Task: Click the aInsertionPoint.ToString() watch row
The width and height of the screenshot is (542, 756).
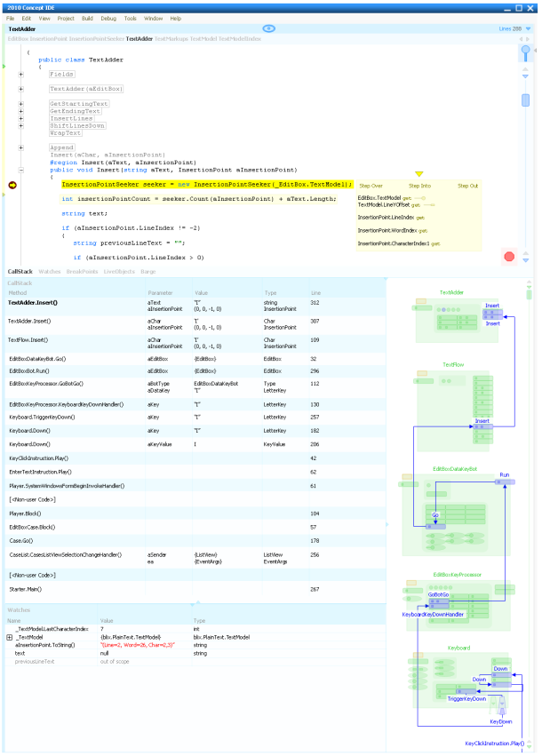Action: click(195, 645)
